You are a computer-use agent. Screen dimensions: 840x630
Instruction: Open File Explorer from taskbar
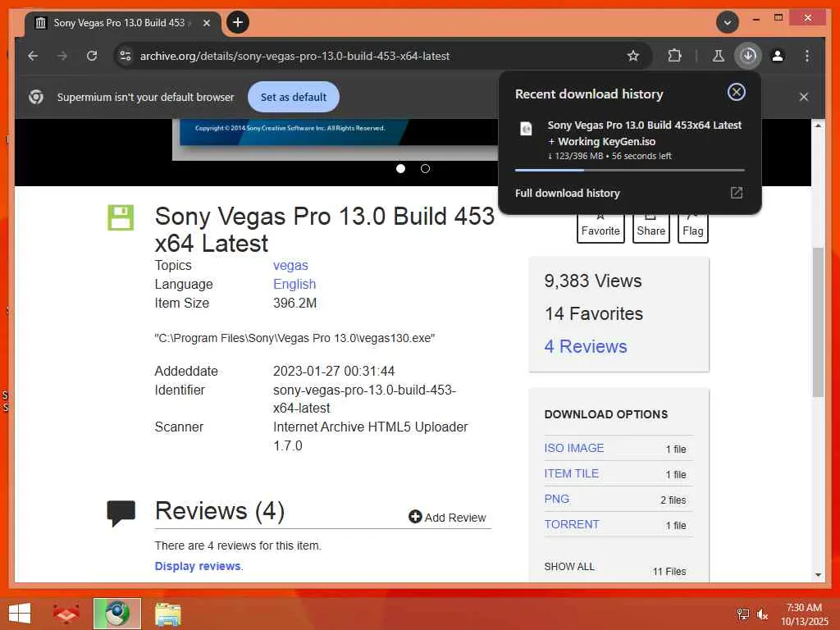[167, 614]
